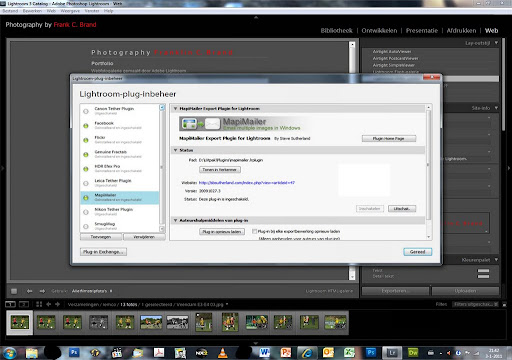Enable reload plug-in on every export checkbox
The height and width of the screenshot is (360, 512).
tap(254, 231)
